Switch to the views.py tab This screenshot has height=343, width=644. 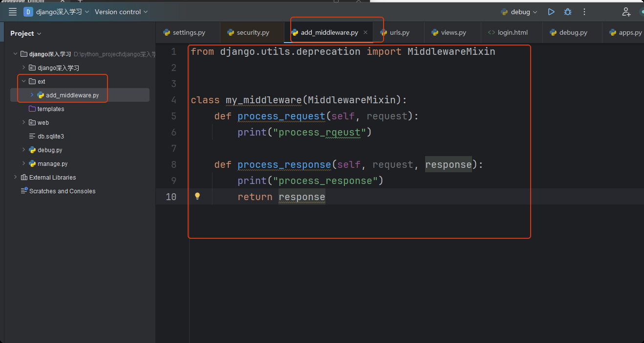coord(453,32)
